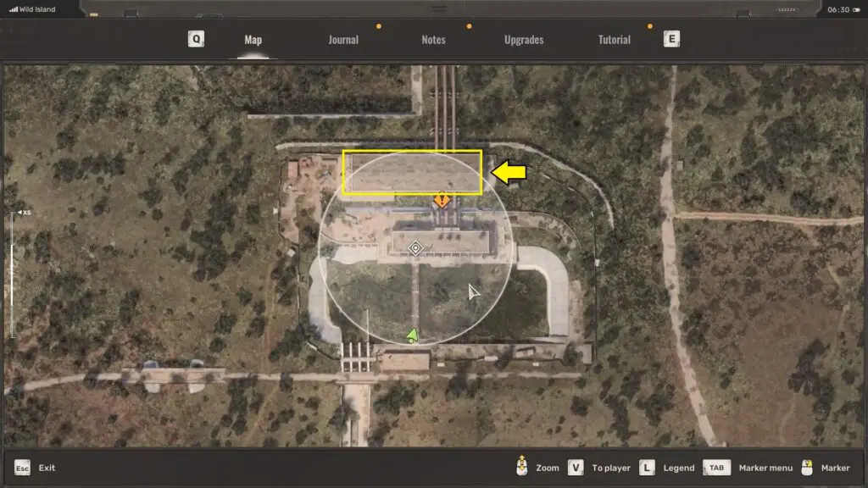Screen dimensions: 868x488
Task: Click the mouse Marker icon
Action: point(808,467)
